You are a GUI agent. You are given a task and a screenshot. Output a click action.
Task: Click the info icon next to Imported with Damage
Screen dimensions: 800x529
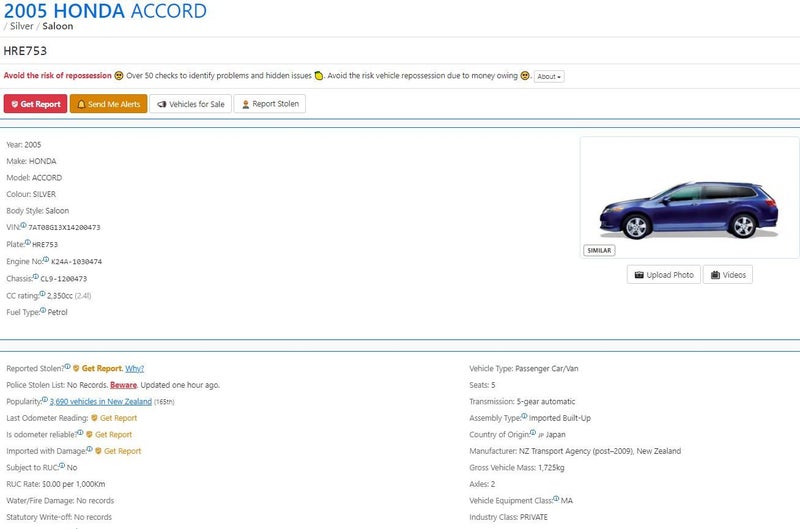[x=89, y=449]
